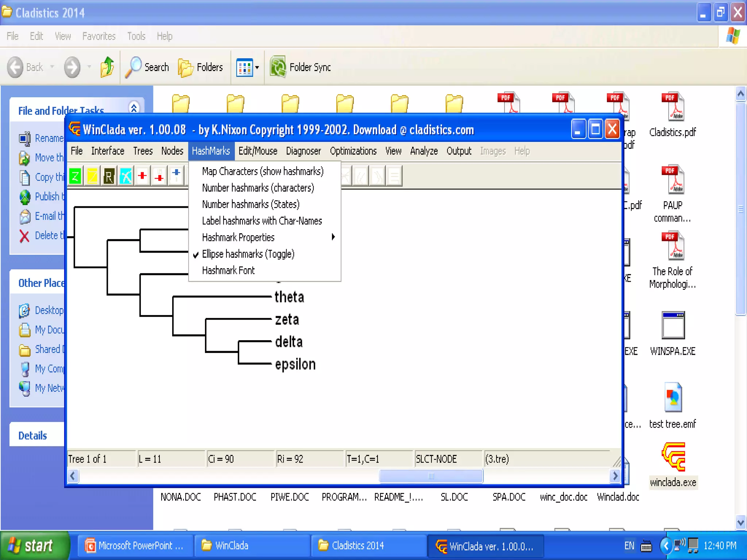Collapse the File and Folder Tasks panel
The height and width of the screenshot is (560, 747).
pos(134,108)
